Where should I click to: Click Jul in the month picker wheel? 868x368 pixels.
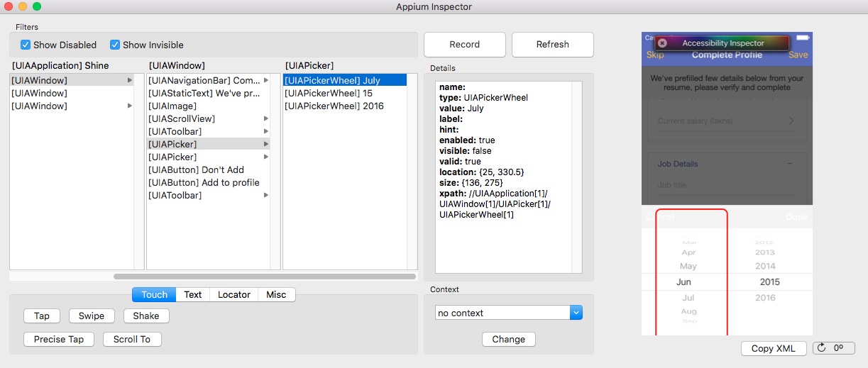[688, 298]
